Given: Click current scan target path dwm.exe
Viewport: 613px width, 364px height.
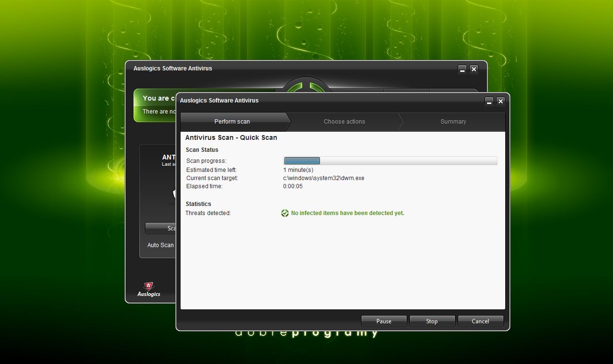Looking at the screenshot, I should 324,178.
